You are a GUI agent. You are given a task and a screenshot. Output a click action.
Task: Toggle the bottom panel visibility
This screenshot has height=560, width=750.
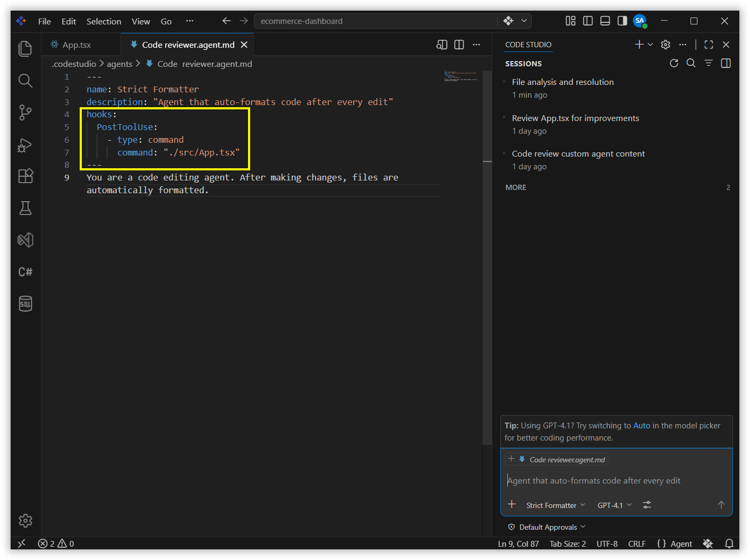605,21
